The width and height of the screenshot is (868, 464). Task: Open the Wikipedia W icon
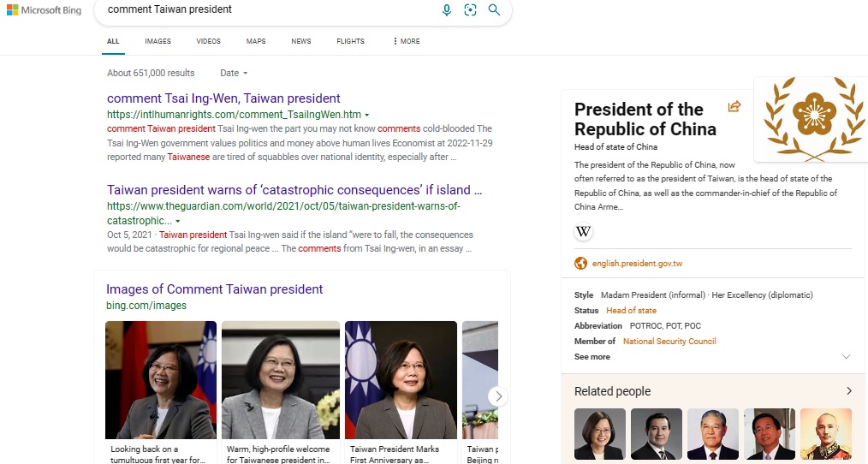584,232
